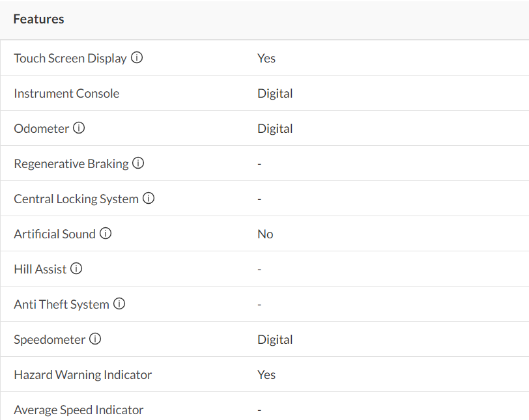The width and height of the screenshot is (529, 420).
Task: Click the Yes value for Hazard Warning Indicator
Action: pyautogui.click(x=266, y=374)
